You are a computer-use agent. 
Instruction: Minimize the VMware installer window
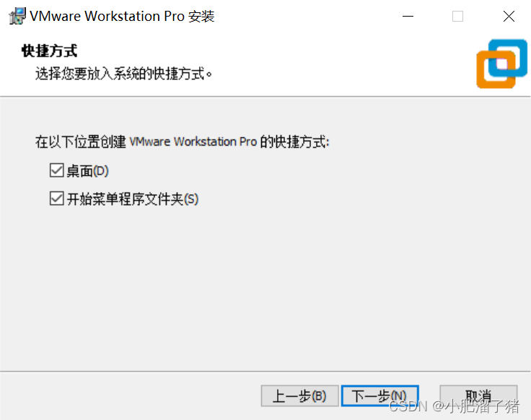[x=408, y=17]
